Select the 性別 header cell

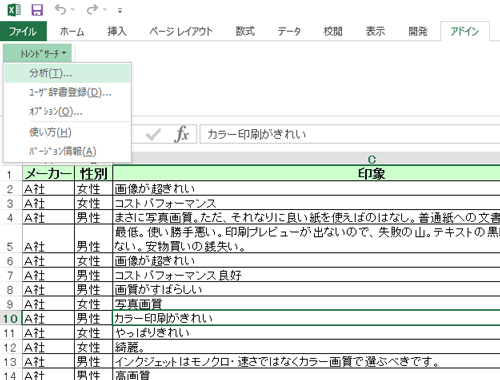94,173
